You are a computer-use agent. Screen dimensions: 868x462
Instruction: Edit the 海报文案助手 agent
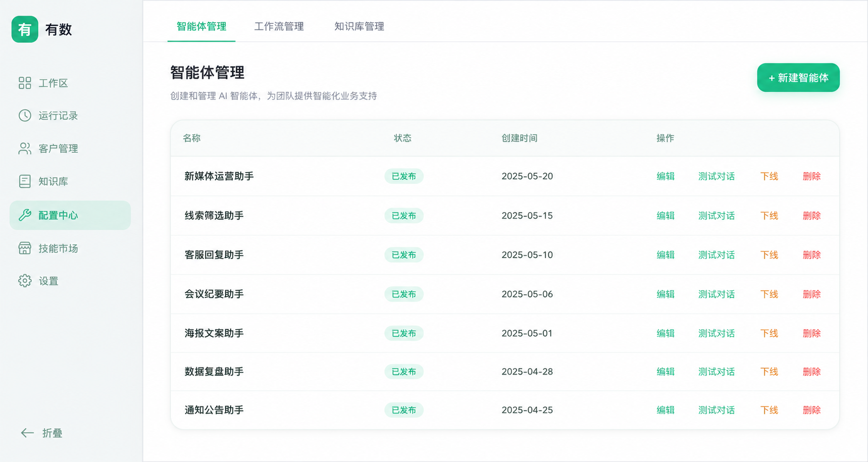[x=666, y=333]
